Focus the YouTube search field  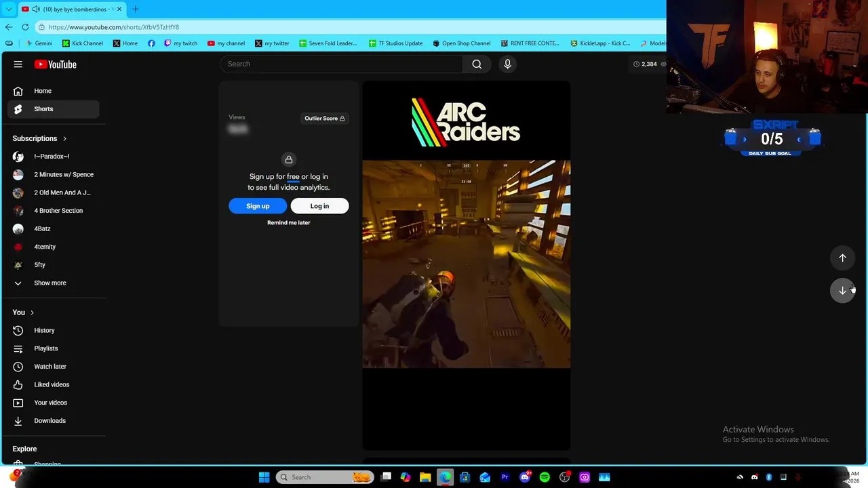pos(341,64)
